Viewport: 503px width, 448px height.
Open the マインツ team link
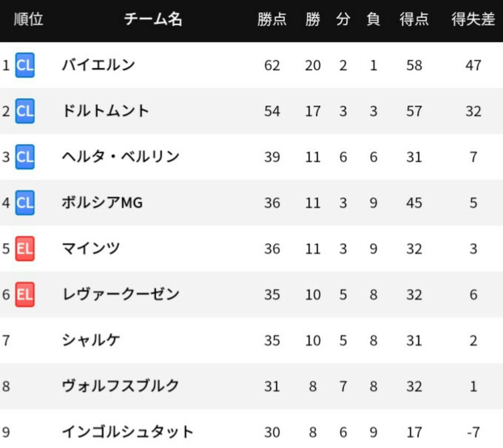[x=91, y=248]
